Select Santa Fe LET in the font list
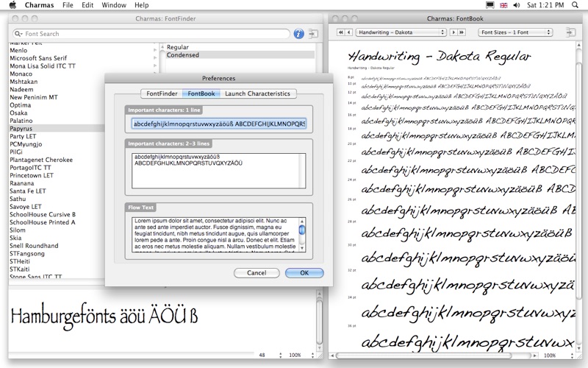This screenshot has width=588, height=368. point(28,191)
